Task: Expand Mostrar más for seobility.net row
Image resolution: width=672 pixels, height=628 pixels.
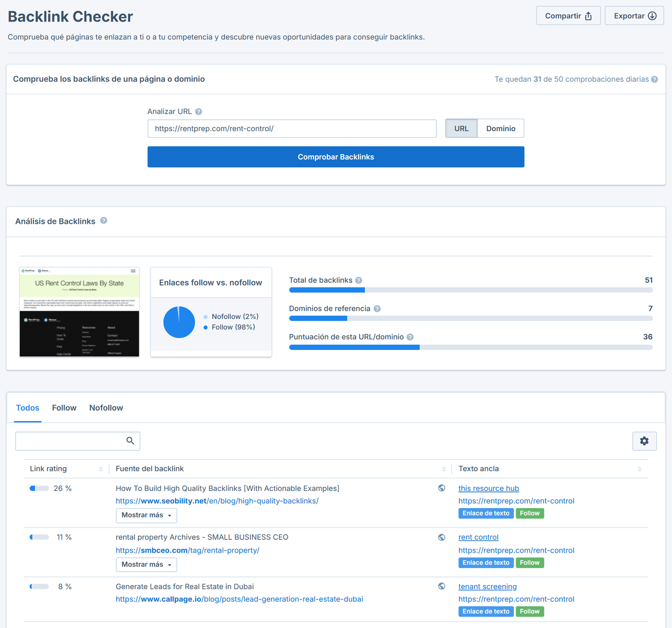Action: coord(146,515)
